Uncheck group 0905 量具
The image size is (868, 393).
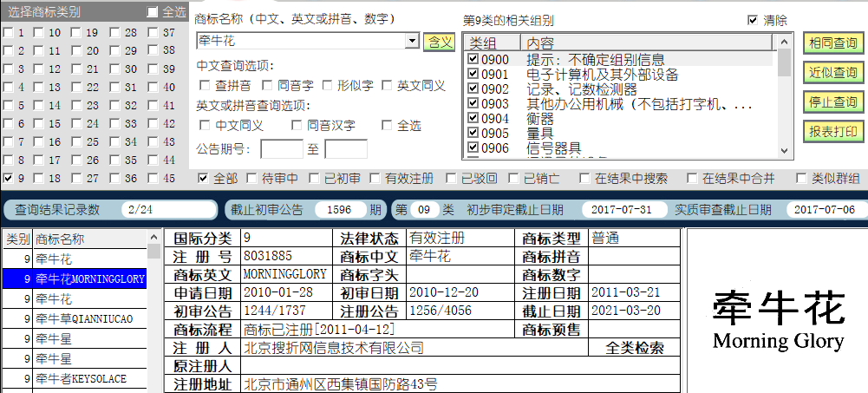pyautogui.click(x=473, y=133)
